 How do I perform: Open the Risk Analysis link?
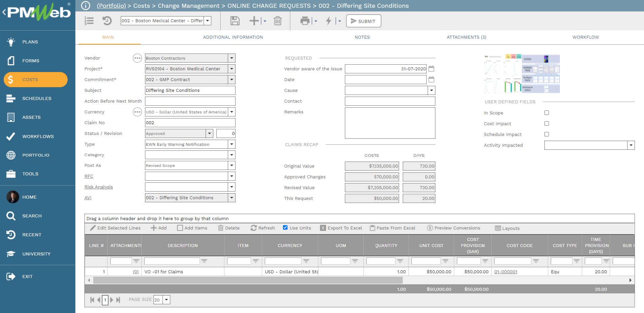click(x=99, y=187)
